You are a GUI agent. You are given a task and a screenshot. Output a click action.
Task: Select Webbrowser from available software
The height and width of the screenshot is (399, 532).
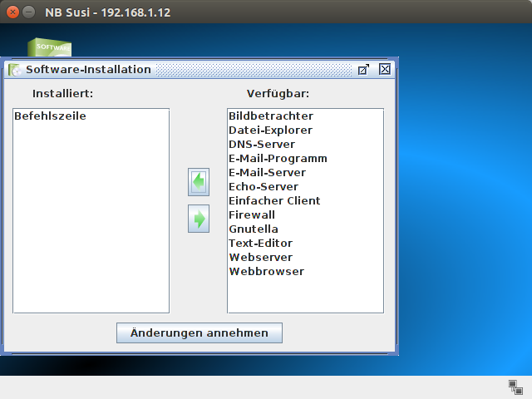(266, 272)
